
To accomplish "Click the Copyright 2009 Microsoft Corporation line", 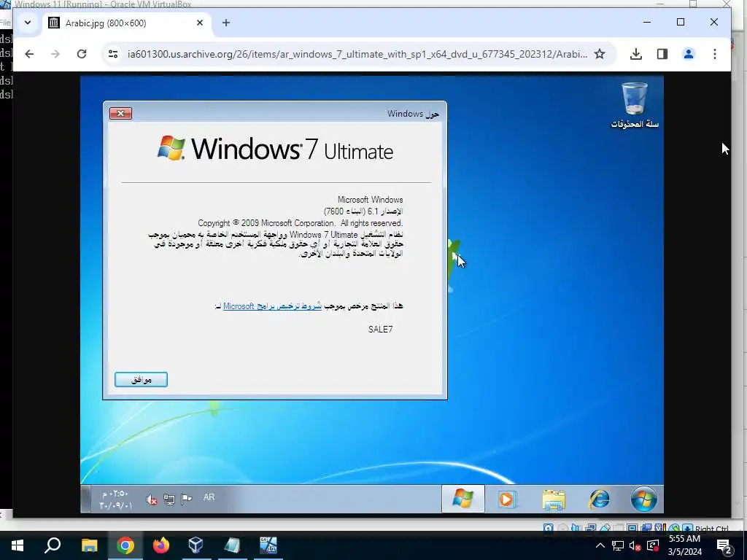I will (x=300, y=223).
